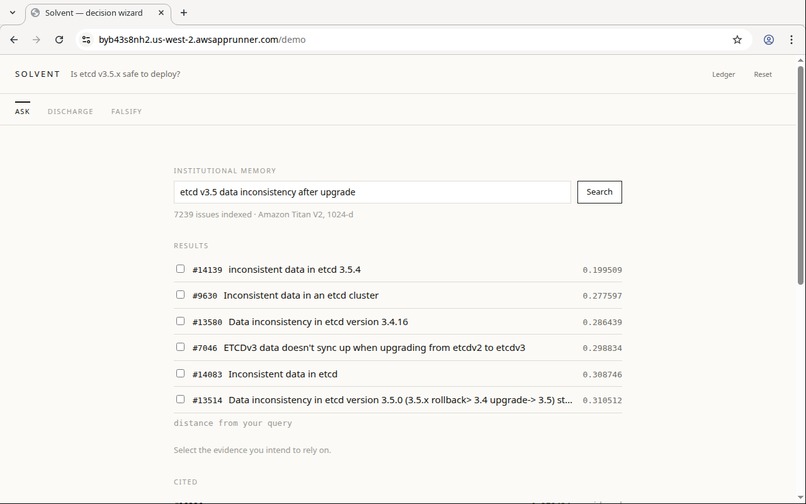Viewport: 806px width, 504px height.
Task: Enable checkbox for issue #13514
Action: pos(180,399)
